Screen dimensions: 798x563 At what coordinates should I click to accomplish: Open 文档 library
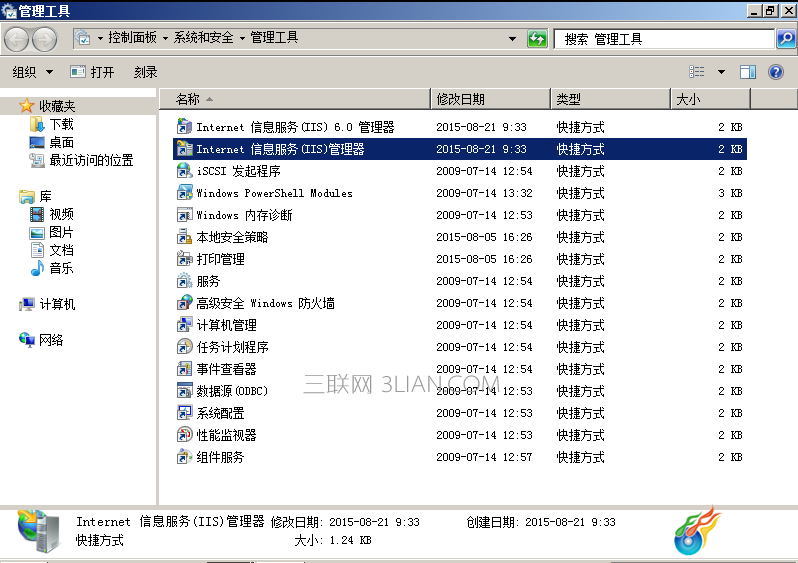[62, 250]
